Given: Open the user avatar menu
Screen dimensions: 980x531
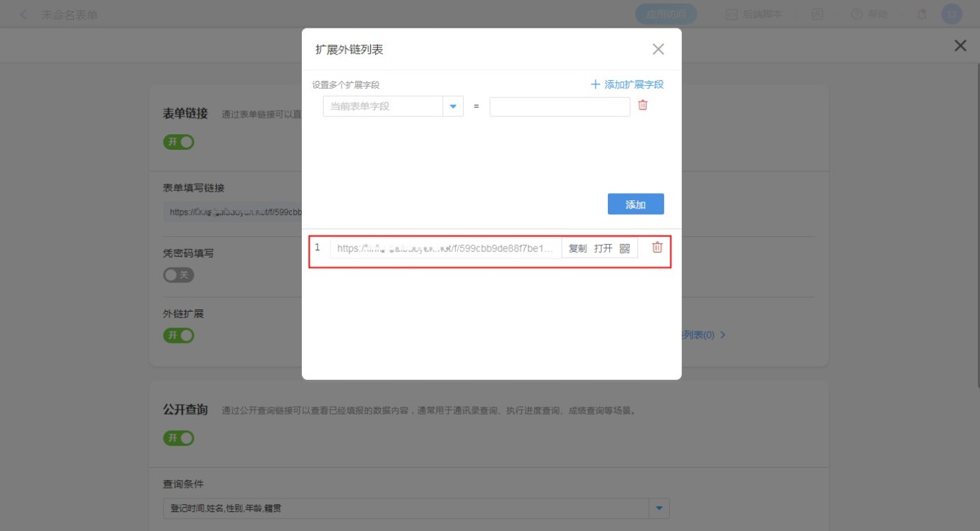Looking at the screenshot, I should [952, 14].
